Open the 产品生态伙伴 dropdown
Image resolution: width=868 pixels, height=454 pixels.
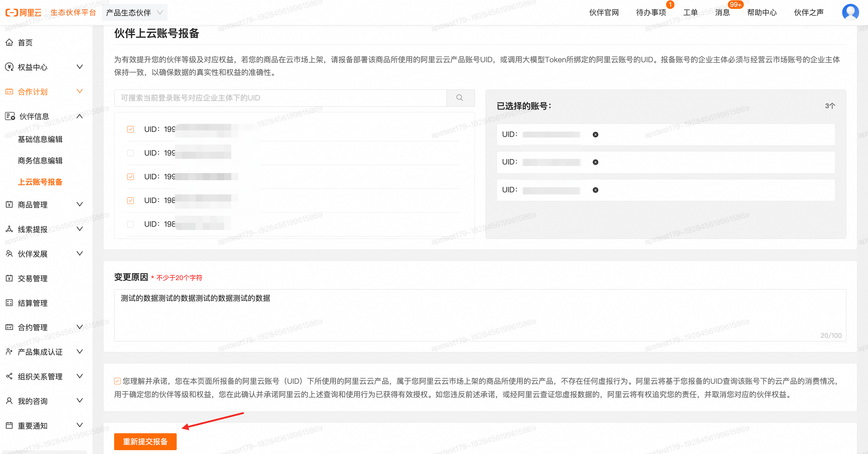pos(135,12)
